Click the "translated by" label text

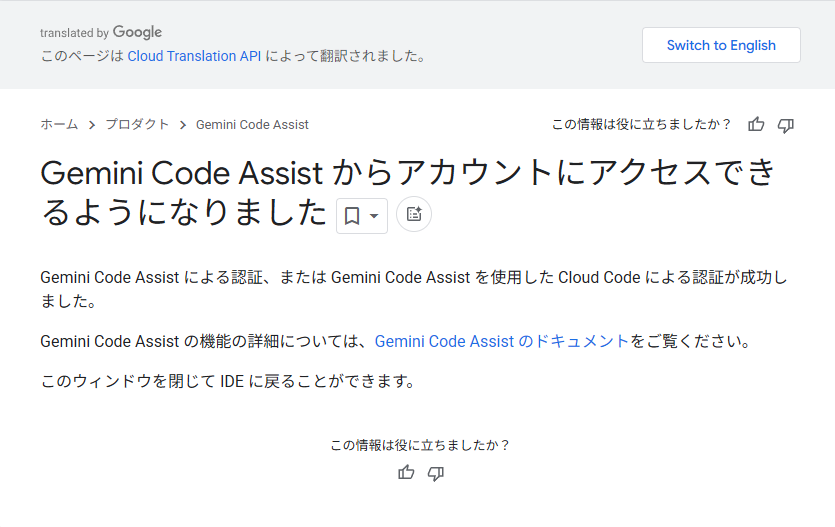coord(74,34)
